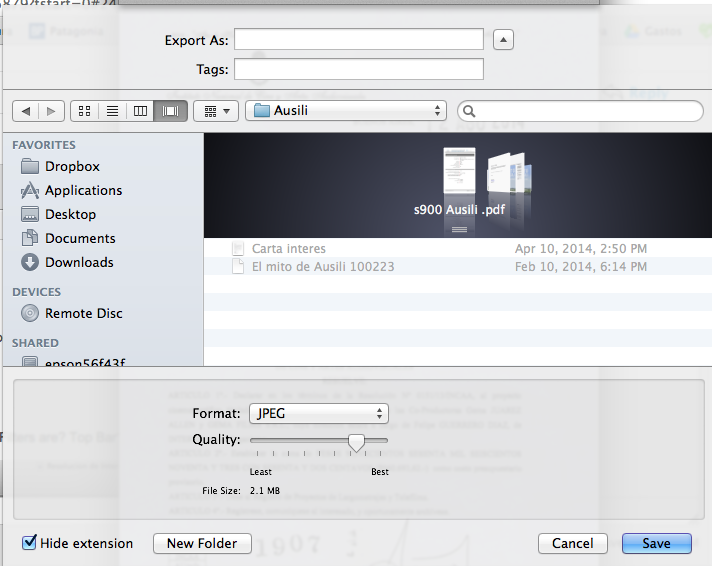Image resolution: width=712 pixels, height=566 pixels.
Task: Open the item arrangement dropdown
Action: coord(216,111)
